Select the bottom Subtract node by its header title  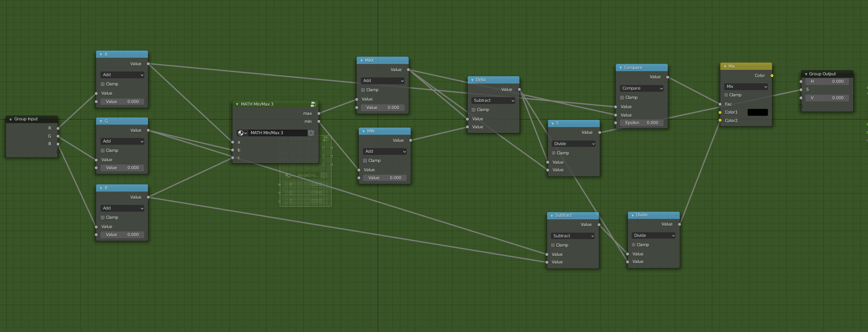(563, 215)
